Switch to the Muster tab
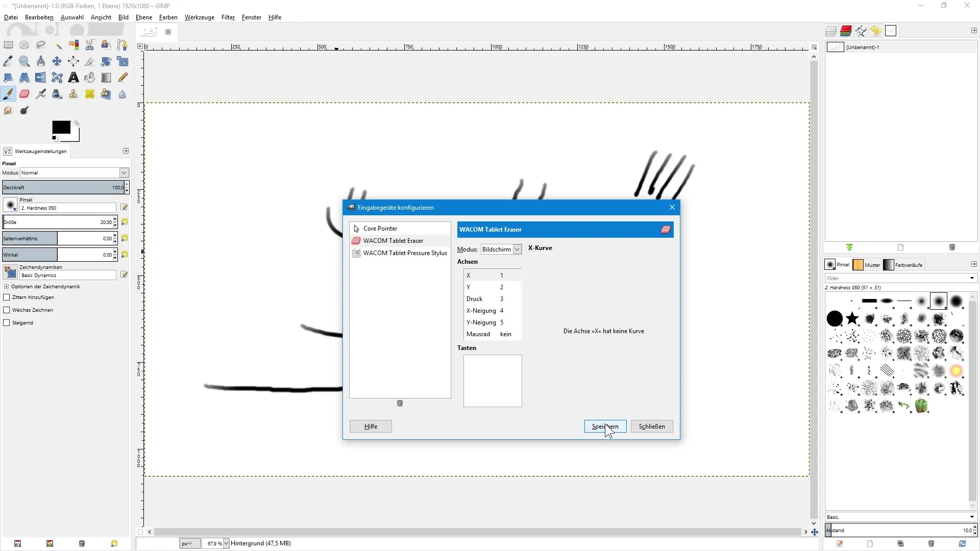Screen dimensions: 980x551 coord(867,265)
